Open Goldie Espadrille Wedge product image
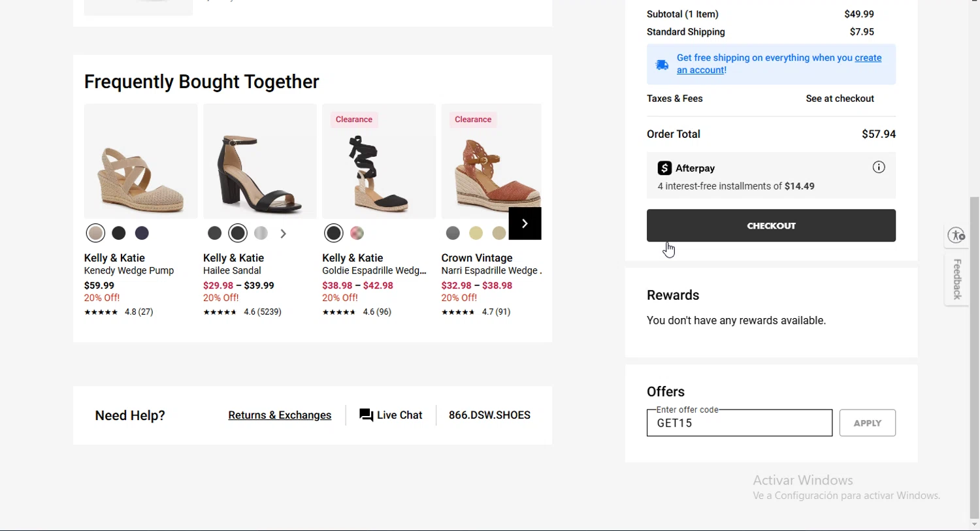Screen dimensions: 980x531 379,161
